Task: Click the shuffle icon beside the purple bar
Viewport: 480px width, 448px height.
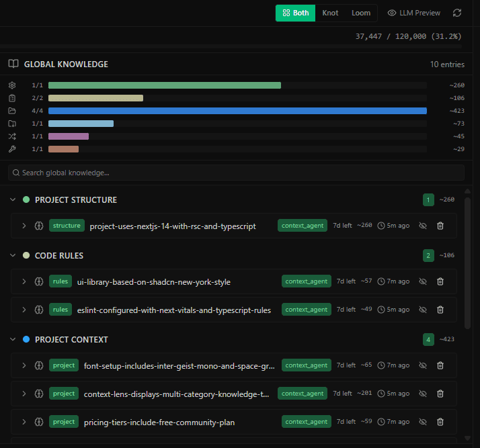Action: tap(12, 136)
